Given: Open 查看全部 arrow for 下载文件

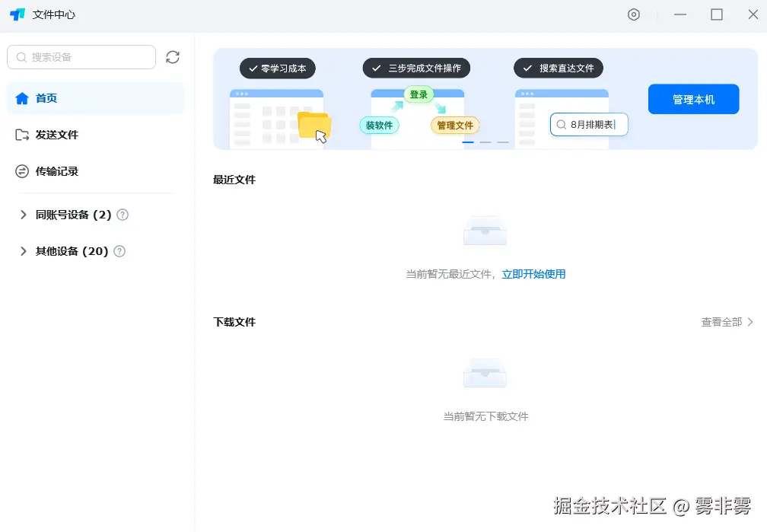Looking at the screenshot, I should click(750, 321).
